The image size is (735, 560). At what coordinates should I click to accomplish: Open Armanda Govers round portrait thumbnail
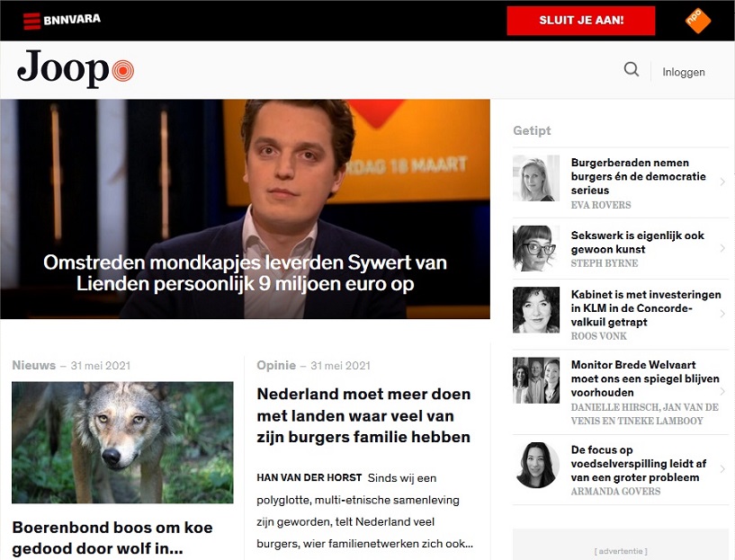point(538,465)
